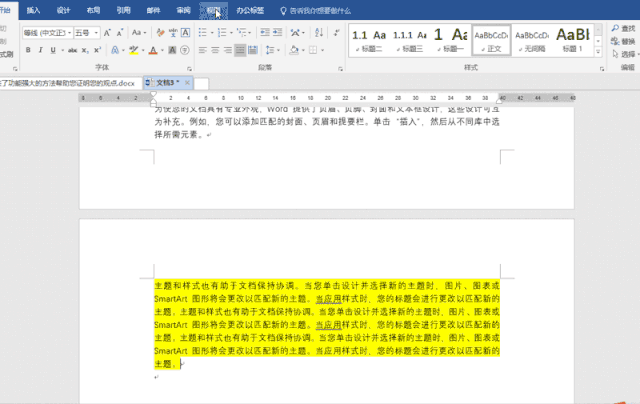Insert a multilevel list

pyautogui.click(x=241, y=32)
